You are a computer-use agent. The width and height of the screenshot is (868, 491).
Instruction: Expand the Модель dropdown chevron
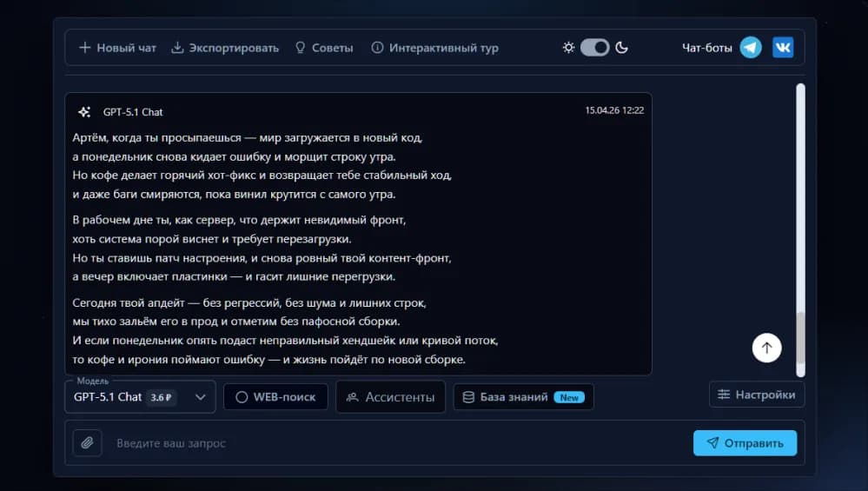200,397
